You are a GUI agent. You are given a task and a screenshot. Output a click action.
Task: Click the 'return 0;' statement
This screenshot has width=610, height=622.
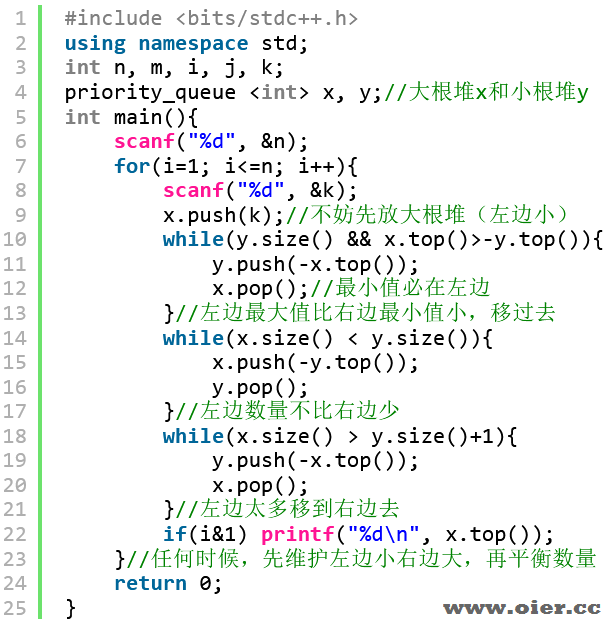click(x=168, y=584)
